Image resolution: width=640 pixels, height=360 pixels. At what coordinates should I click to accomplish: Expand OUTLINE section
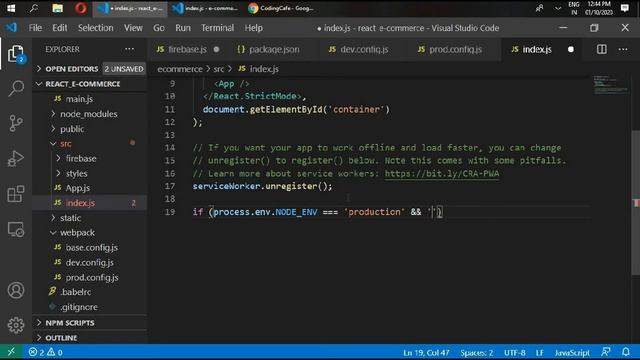click(89, 338)
